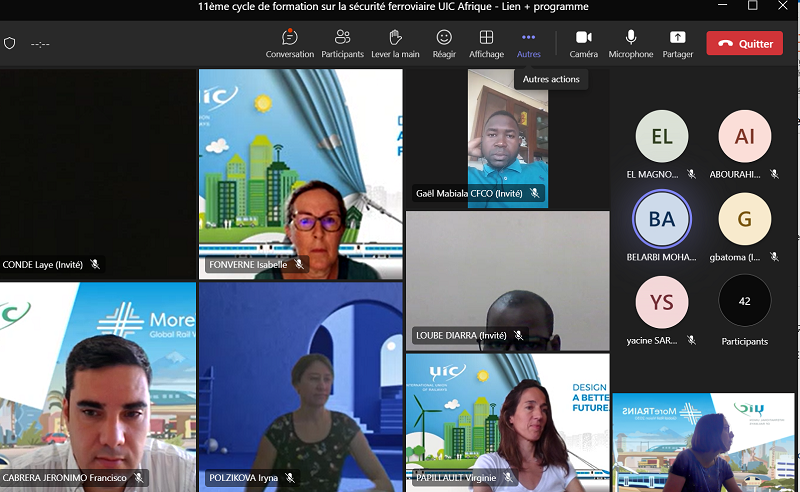This screenshot has height=492, width=800.
Task: Click muted mic icon on LOUBE DIARRA tile
Action: click(518, 335)
